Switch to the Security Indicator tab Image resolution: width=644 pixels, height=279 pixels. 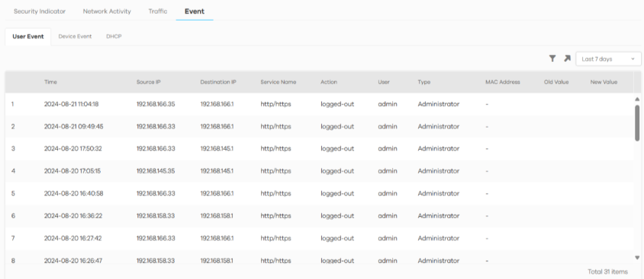(40, 11)
